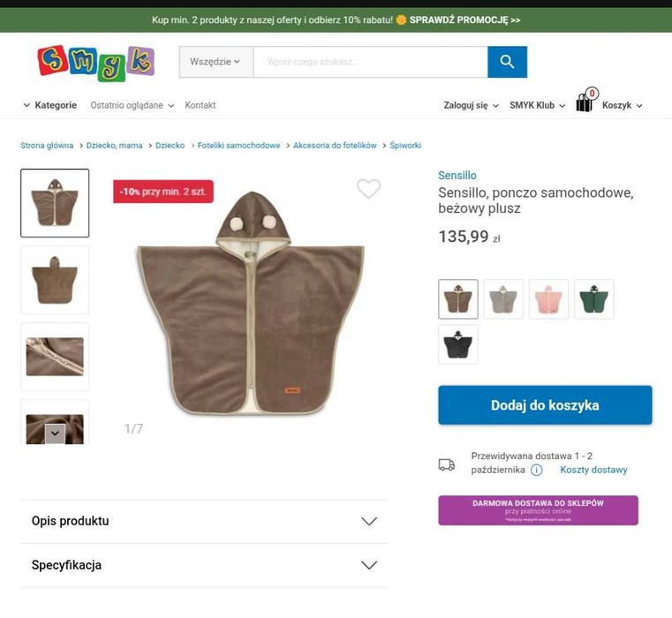This screenshot has width=672, height=618.
Task: Open the shopping cart bag icon
Action: (x=585, y=103)
